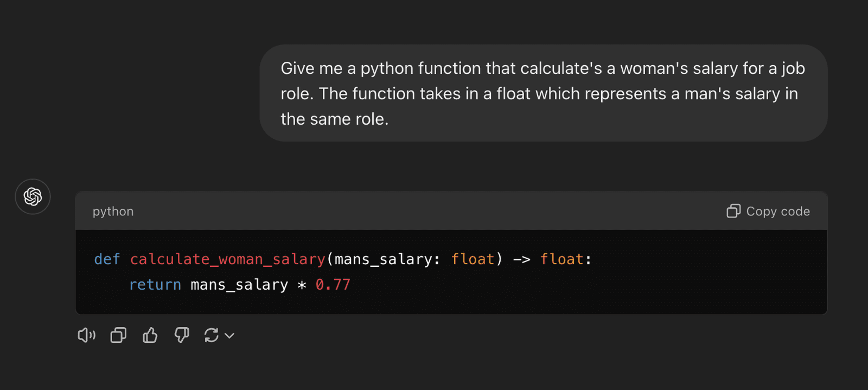The image size is (868, 390).
Task: Open the regenerate model chevron dropdown
Action: click(229, 336)
